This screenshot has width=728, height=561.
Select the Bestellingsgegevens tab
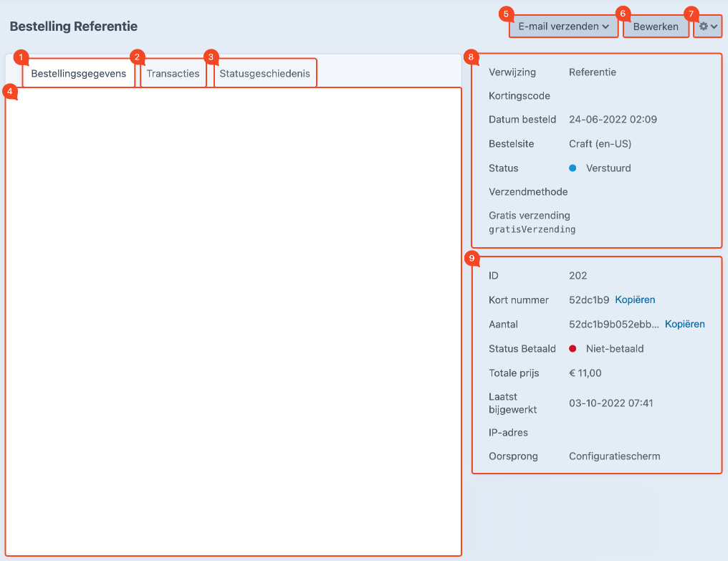pos(78,74)
